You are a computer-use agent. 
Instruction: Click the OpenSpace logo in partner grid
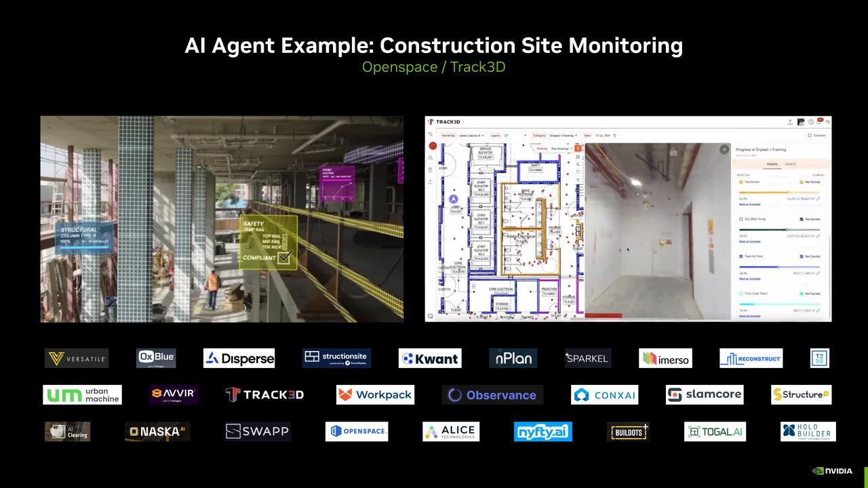point(357,431)
